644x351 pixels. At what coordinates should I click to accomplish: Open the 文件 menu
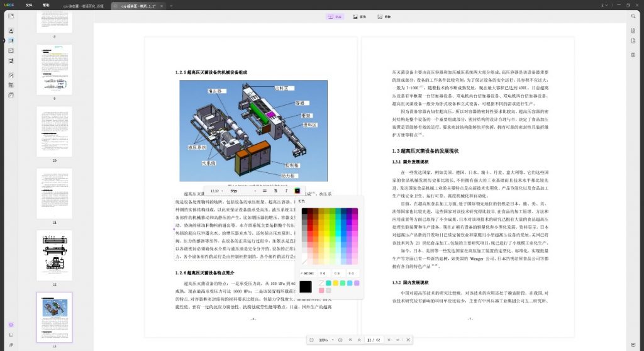point(29,5)
